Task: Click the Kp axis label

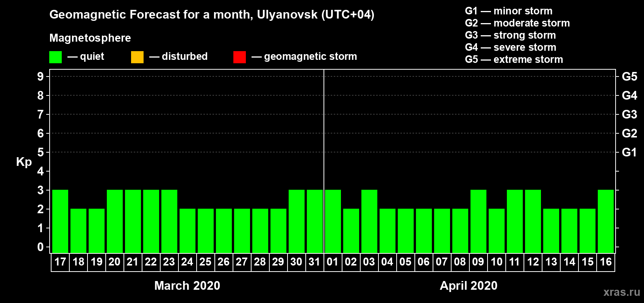Action: point(24,162)
